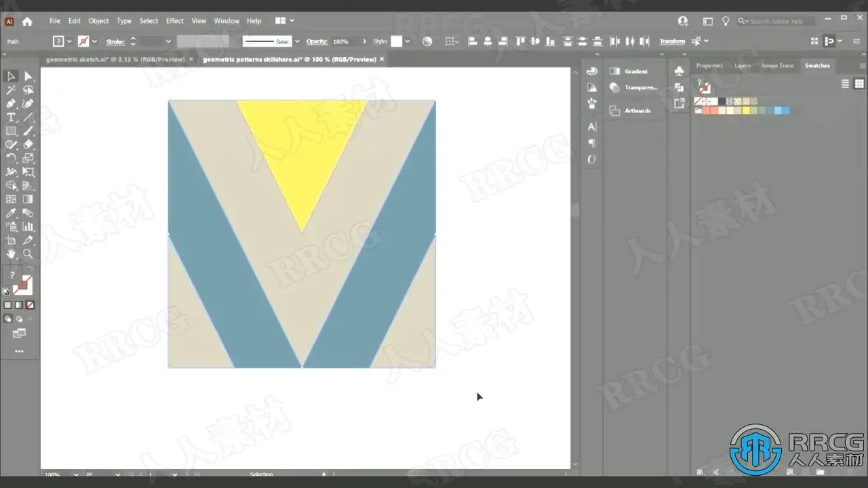Activate the Curvature tool

point(28,104)
